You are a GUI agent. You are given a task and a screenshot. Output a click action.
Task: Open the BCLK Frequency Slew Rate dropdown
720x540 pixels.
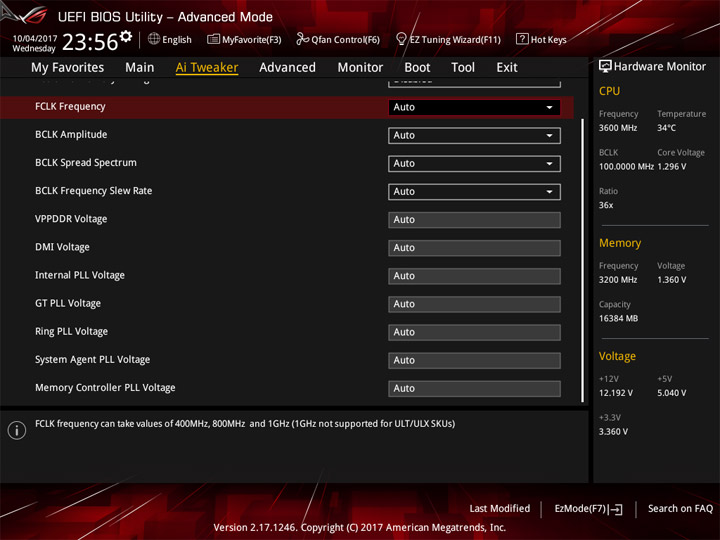474,191
